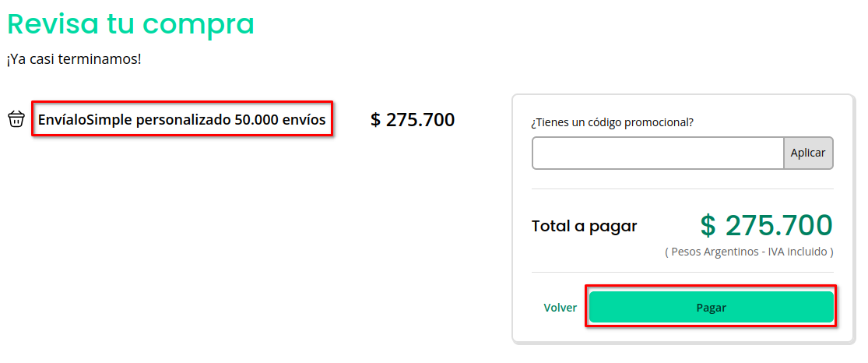Remove item using basket icon beside EnvíaloSimple
This screenshot has height=363, width=868.
point(16,120)
